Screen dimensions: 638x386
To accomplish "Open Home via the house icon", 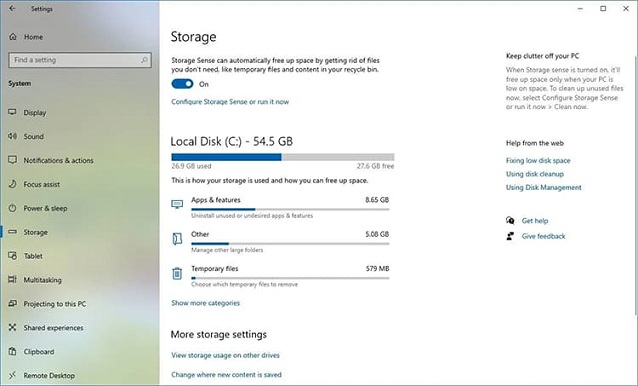I will [13, 37].
